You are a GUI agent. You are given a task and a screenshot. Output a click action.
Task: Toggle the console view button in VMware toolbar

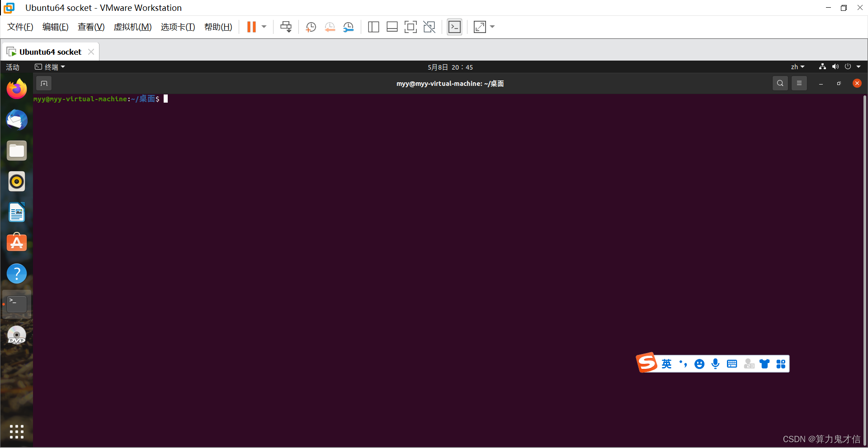(454, 27)
